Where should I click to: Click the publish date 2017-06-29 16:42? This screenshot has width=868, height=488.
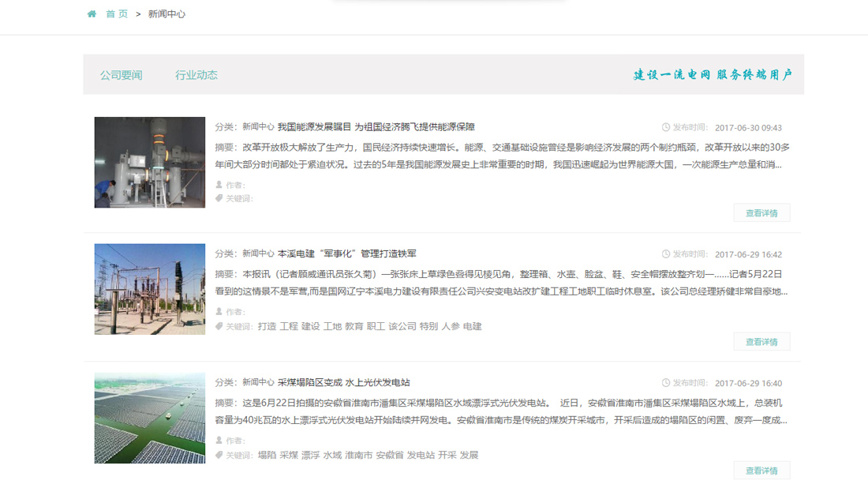[x=748, y=254]
